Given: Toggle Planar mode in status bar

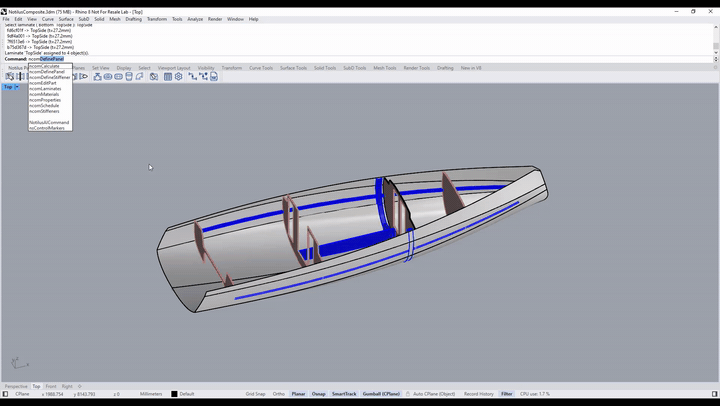Looking at the screenshot, I should (x=298, y=394).
